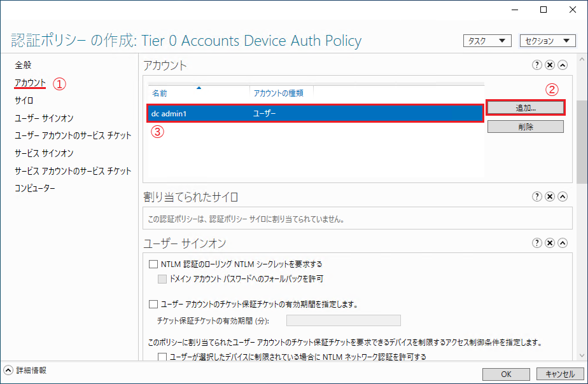Click the キャンセル button
This screenshot has height=384, width=588.
click(x=560, y=374)
